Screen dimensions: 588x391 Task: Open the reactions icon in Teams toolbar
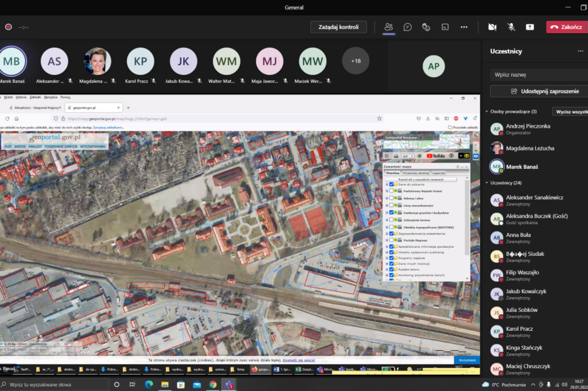[426, 27]
